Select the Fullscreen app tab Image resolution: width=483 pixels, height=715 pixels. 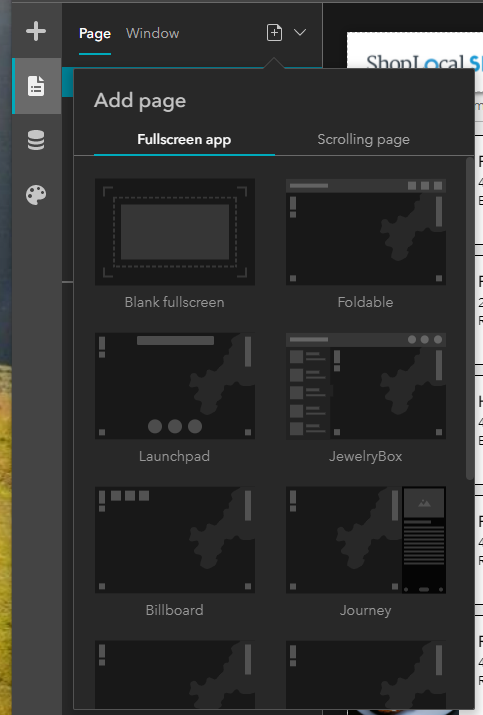(x=184, y=139)
